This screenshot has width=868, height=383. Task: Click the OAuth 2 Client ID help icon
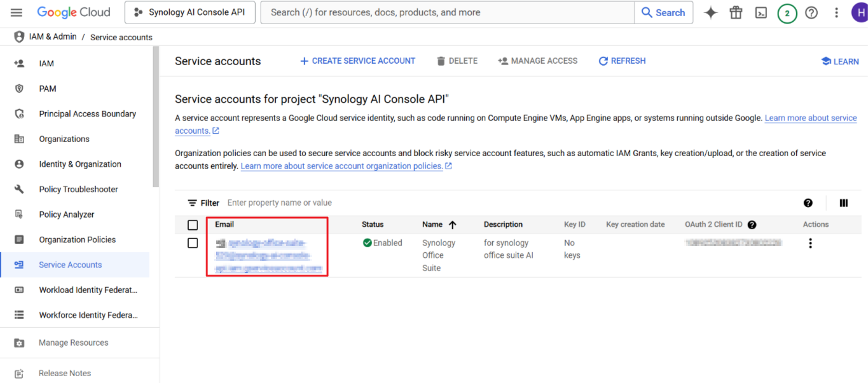(752, 224)
